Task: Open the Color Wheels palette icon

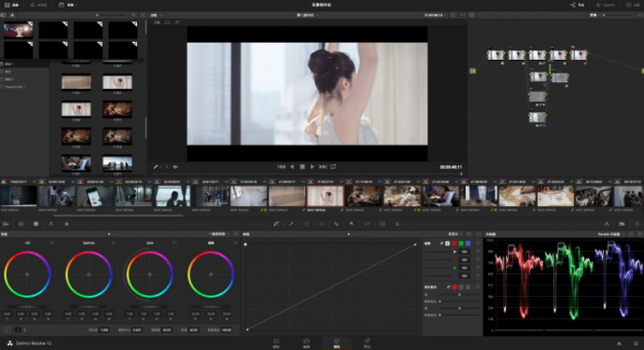Action: coord(36,224)
